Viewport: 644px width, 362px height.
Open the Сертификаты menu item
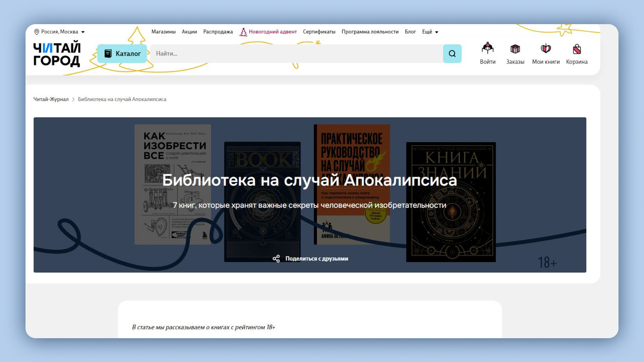[x=319, y=32]
